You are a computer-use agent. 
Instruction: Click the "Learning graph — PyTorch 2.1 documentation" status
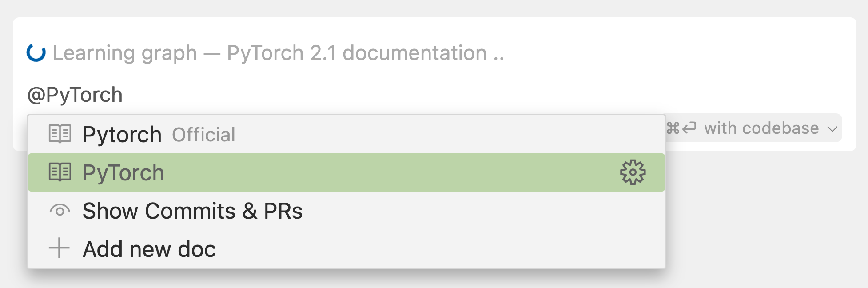click(278, 53)
